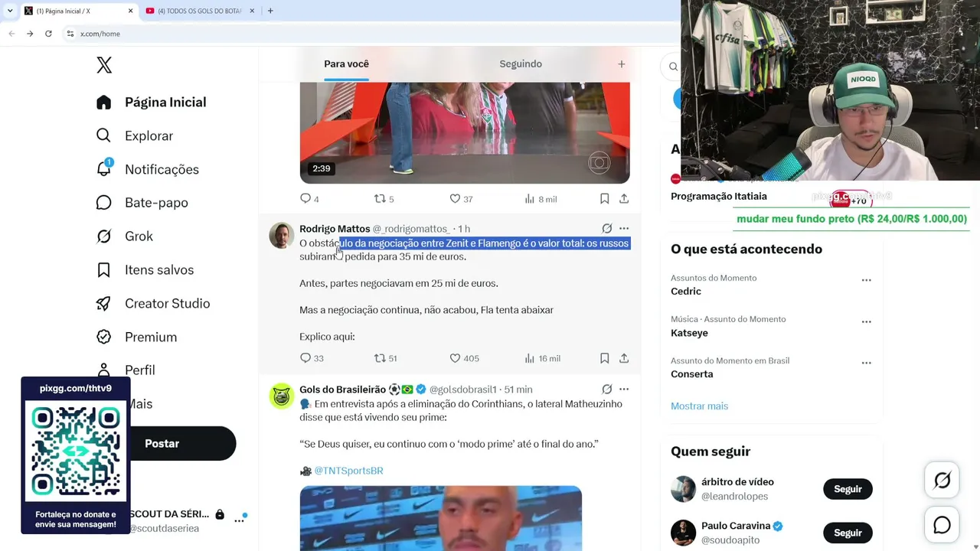Follow árbitro de vídeo account

[848, 489]
